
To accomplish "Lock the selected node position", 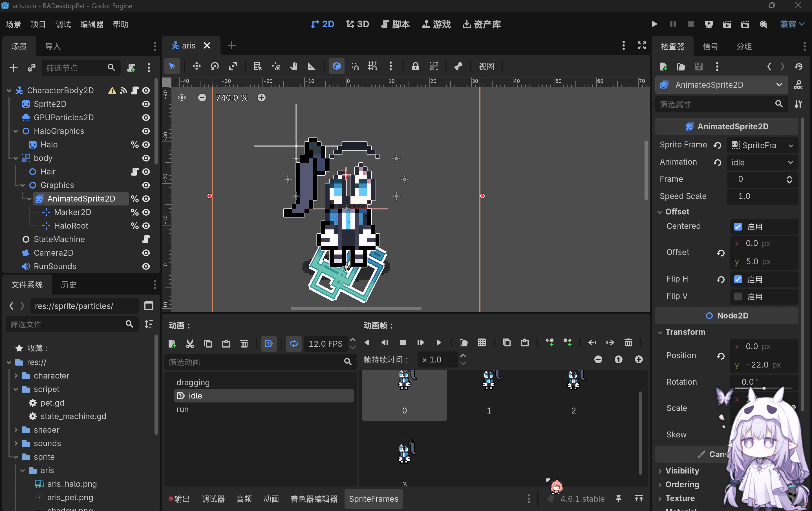I will tap(415, 67).
